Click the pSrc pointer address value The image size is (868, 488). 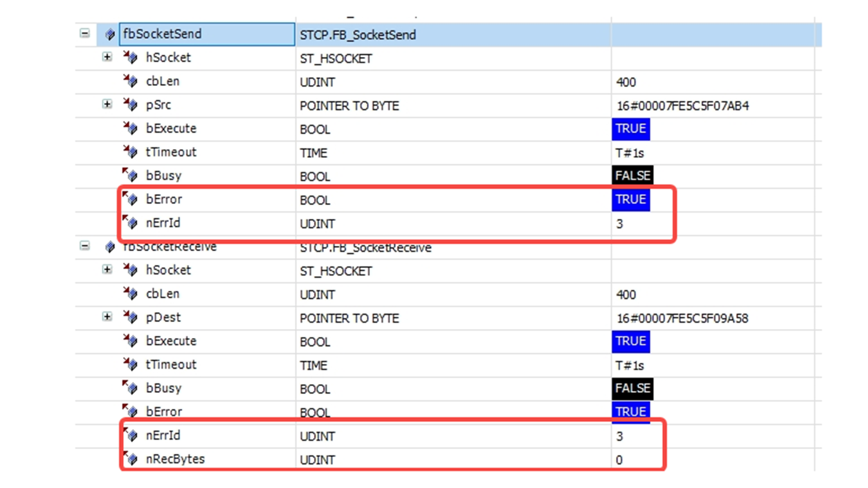point(683,106)
